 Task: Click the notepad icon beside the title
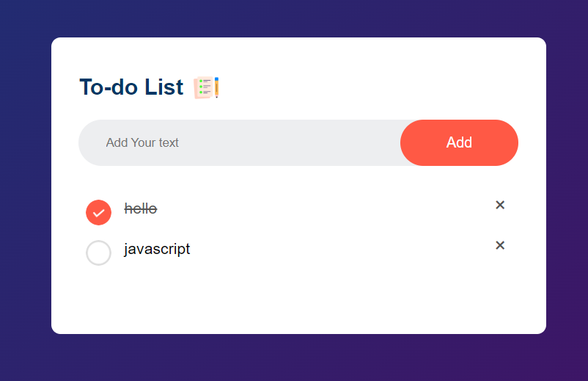pyautogui.click(x=205, y=87)
